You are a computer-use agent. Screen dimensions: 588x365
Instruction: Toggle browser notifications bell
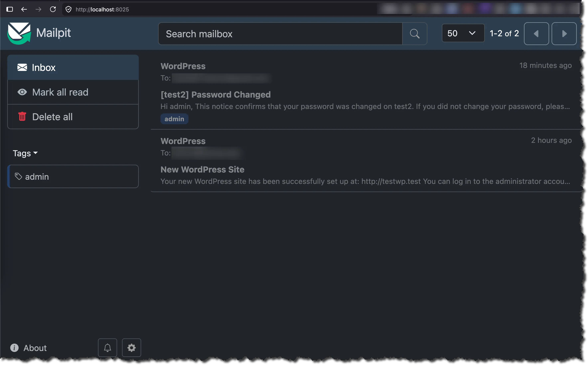coord(107,348)
